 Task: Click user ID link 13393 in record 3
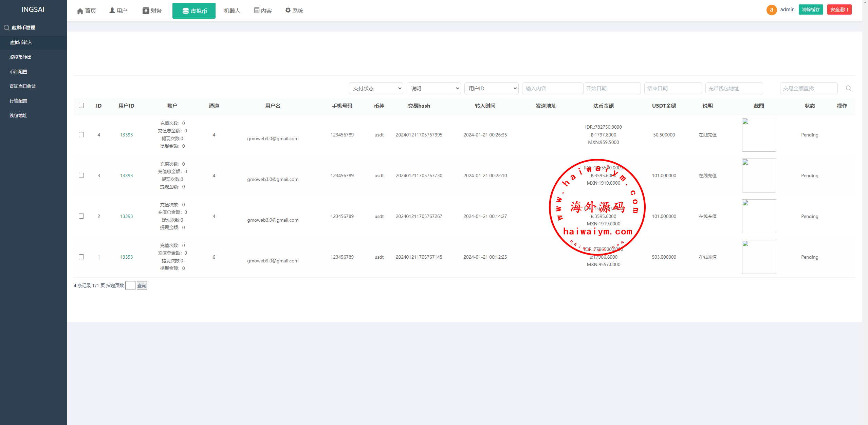pyautogui.click(x=126, y=175)
